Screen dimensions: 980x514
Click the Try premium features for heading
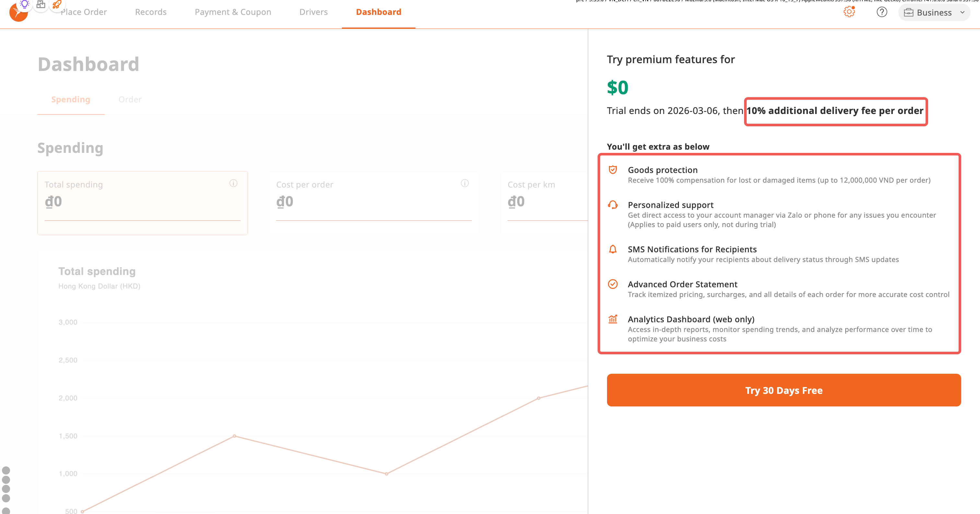[671, 59]
